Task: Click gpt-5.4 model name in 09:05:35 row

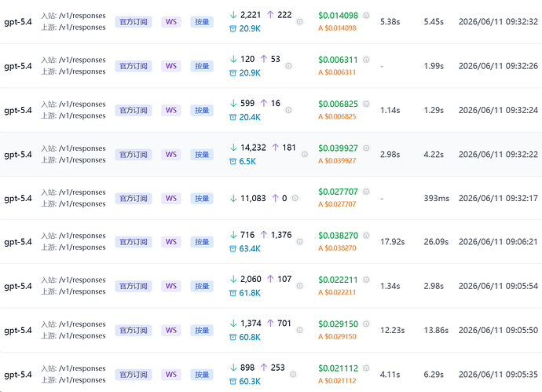Action: coord(18,375)
